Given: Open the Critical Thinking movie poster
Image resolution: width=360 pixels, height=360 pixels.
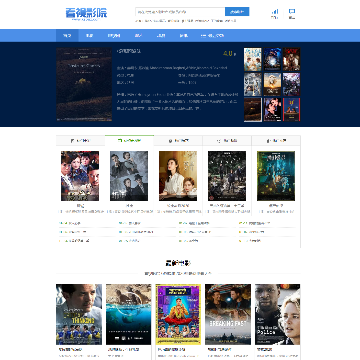Looking at the screenshot, I should tap(79, 314).
